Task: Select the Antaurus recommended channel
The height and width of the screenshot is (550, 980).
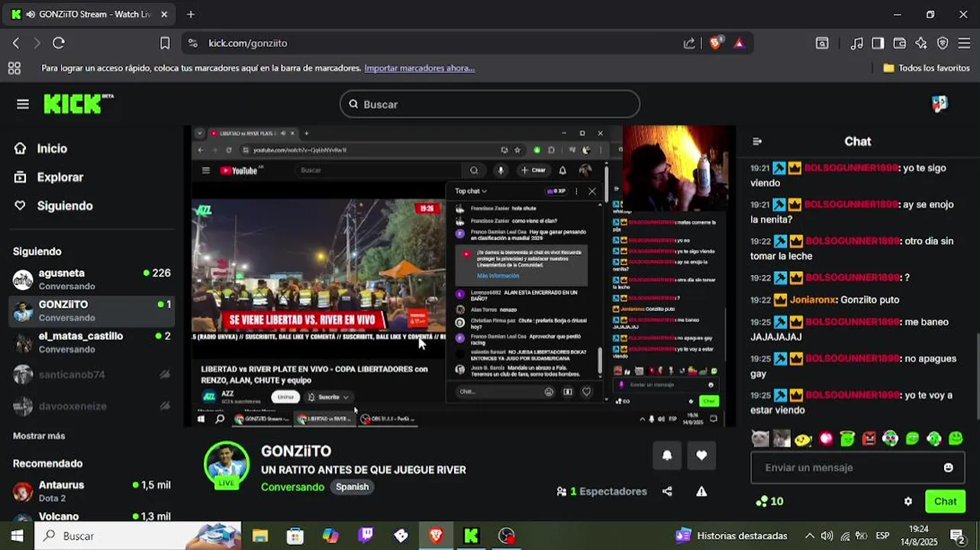Action: pos(92,491)
